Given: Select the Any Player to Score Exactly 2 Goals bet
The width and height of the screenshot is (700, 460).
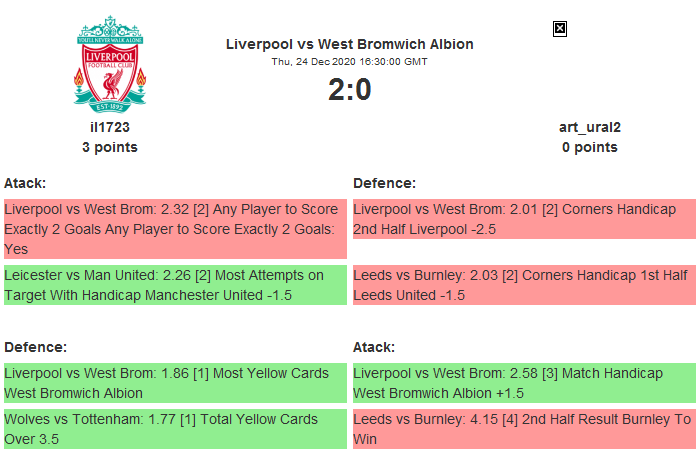Looking at the screenshot, I should point(175,229).
